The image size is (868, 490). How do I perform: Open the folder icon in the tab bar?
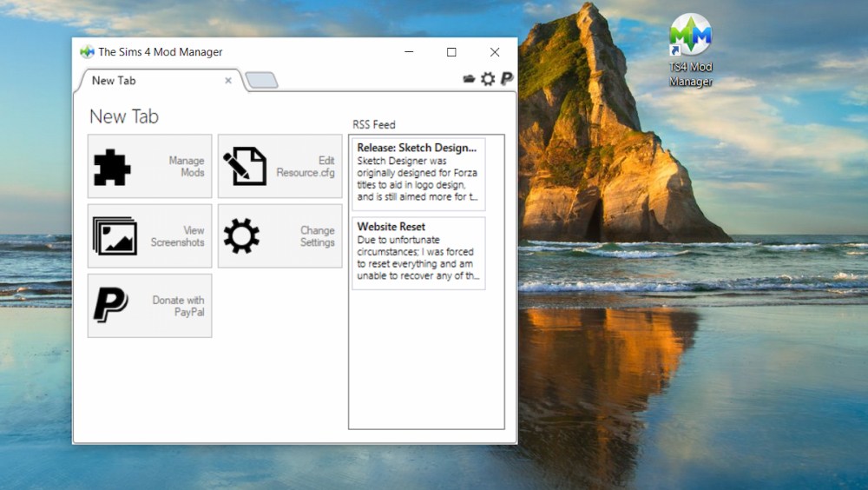(x=470, y=79)
